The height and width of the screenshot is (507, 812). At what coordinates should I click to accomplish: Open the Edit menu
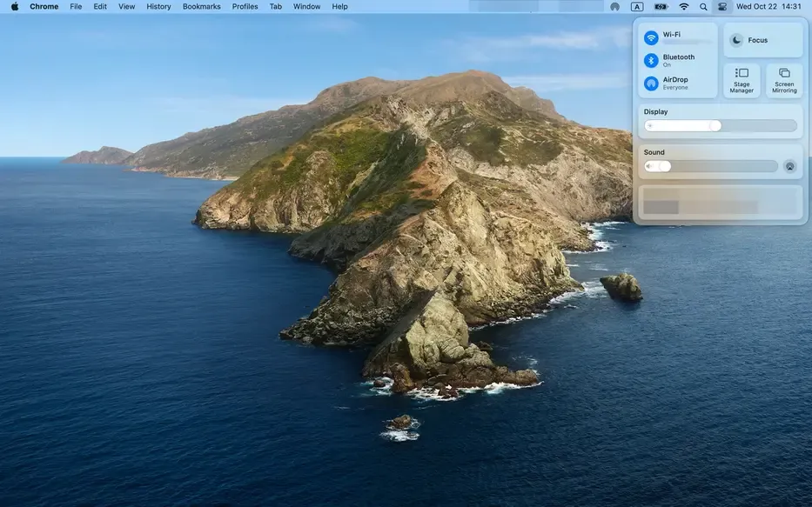click(100, 7)
